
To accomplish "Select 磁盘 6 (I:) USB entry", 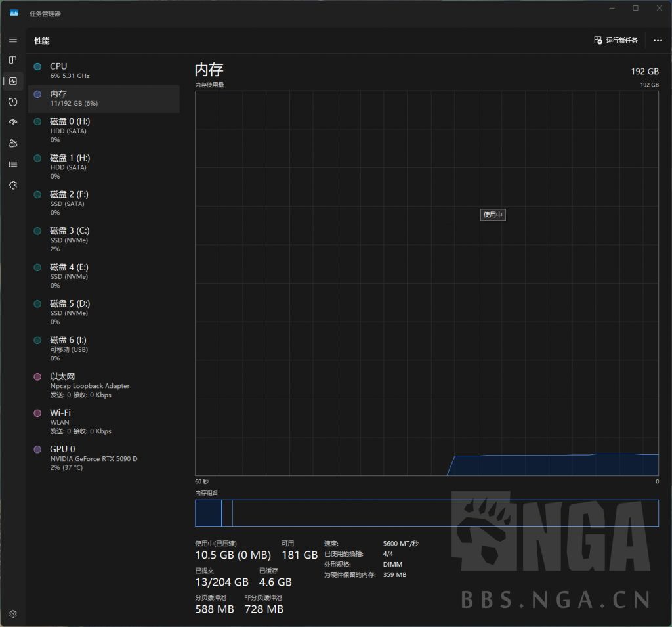I will (104, 349).
